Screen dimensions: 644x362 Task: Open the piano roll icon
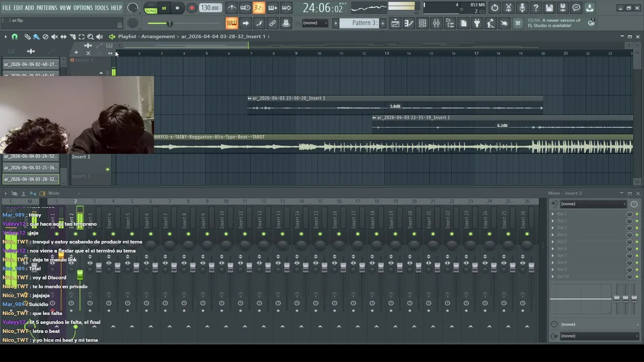point(409,23)
